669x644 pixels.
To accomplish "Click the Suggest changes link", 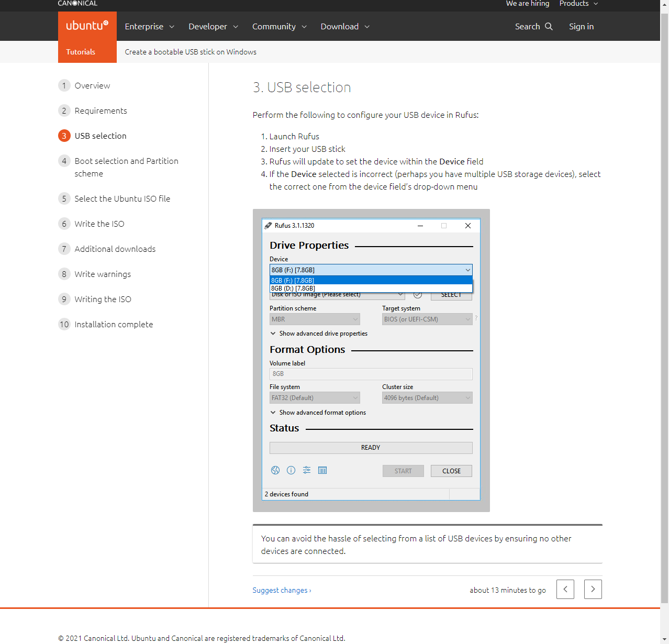I will (282, 590).
